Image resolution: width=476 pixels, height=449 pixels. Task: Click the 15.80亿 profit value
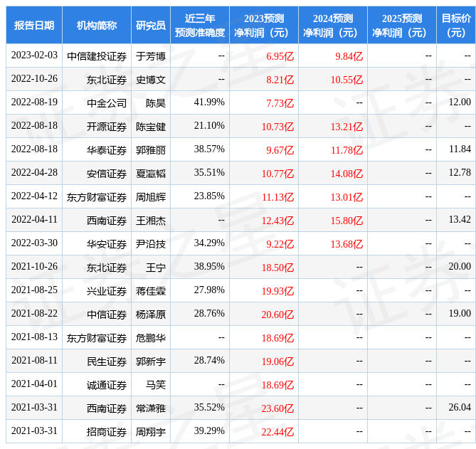(x=347, y=221)
